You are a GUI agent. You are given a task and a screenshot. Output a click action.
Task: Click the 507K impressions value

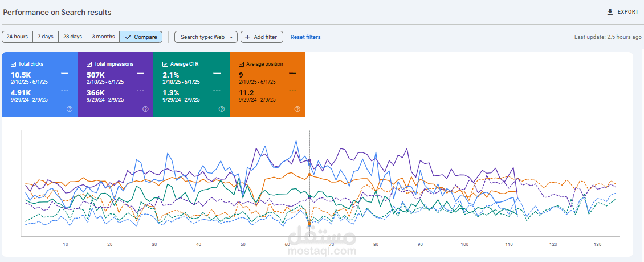(x=96, y=75)
